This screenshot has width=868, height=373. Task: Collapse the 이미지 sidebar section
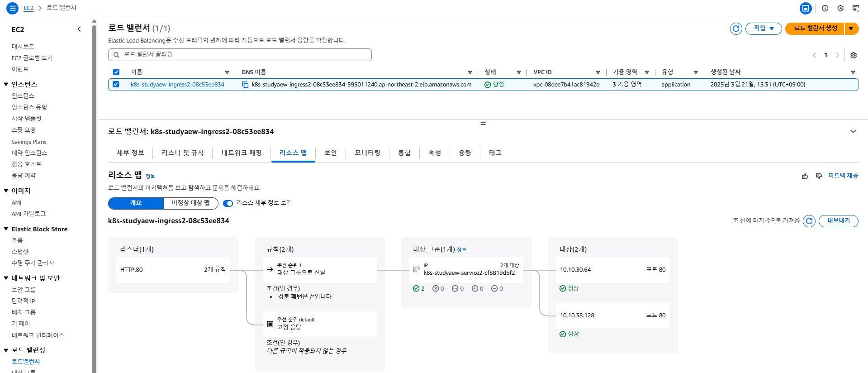(6, 191)
